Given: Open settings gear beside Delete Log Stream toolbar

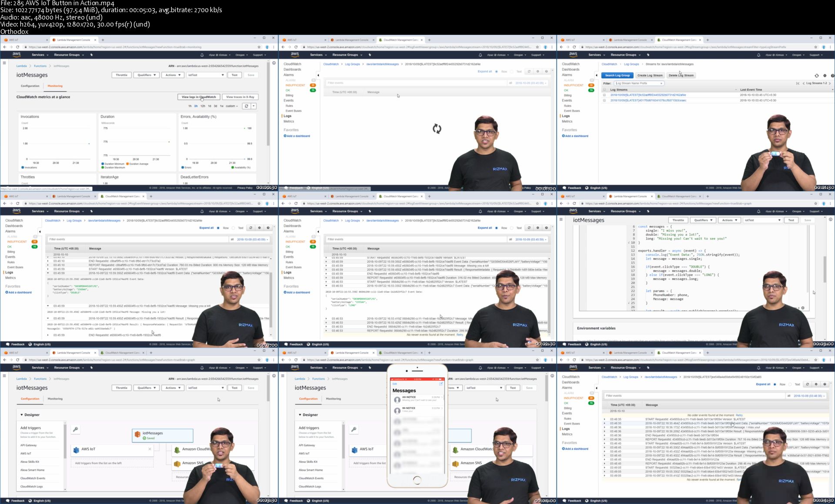Looking at the screenshot, I should 825,76.
